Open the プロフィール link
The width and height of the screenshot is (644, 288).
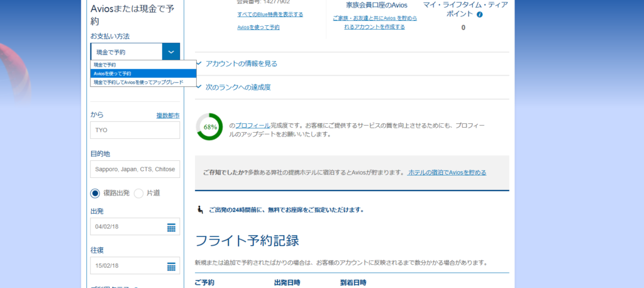(253, 125)
